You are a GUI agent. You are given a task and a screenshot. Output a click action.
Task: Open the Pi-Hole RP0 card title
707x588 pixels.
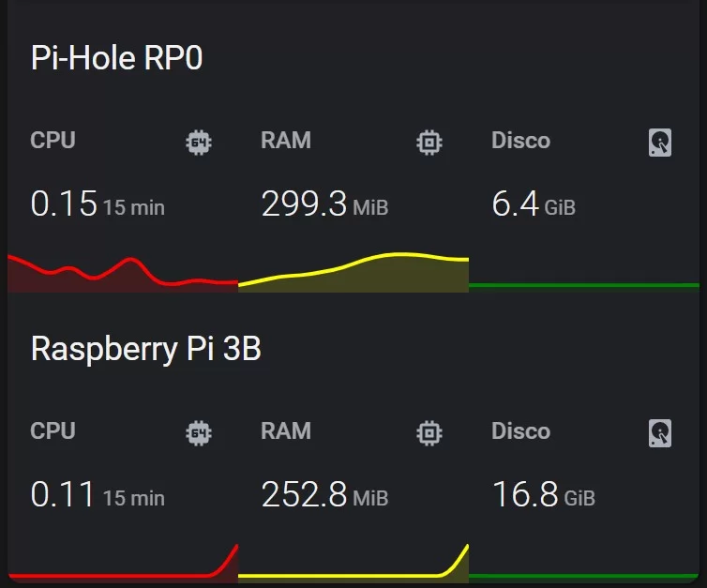[x=117, y=58]
